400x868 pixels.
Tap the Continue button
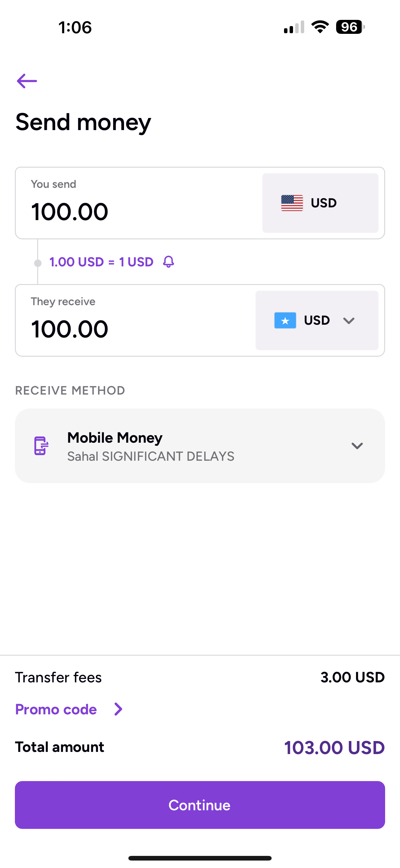[x=200, y=805]
